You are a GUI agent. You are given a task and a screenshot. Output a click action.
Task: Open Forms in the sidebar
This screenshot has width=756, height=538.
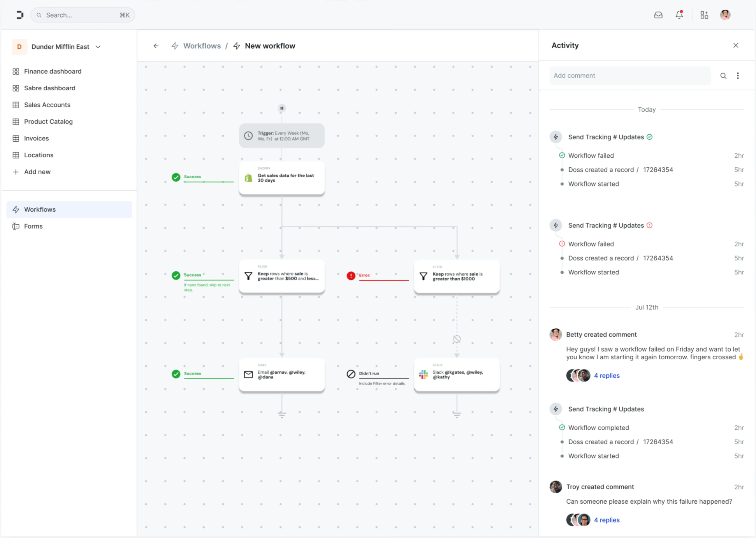point(33,226)
